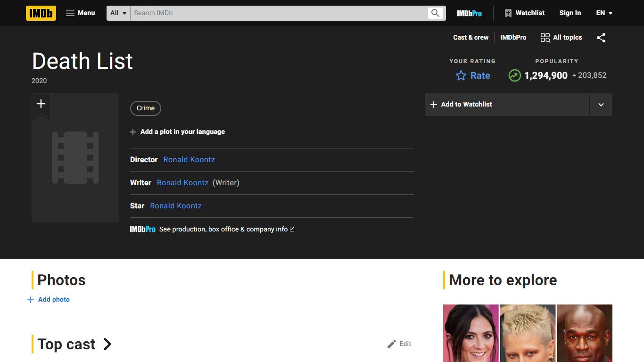Click the POPULARITY label

[x=557, y=61]
